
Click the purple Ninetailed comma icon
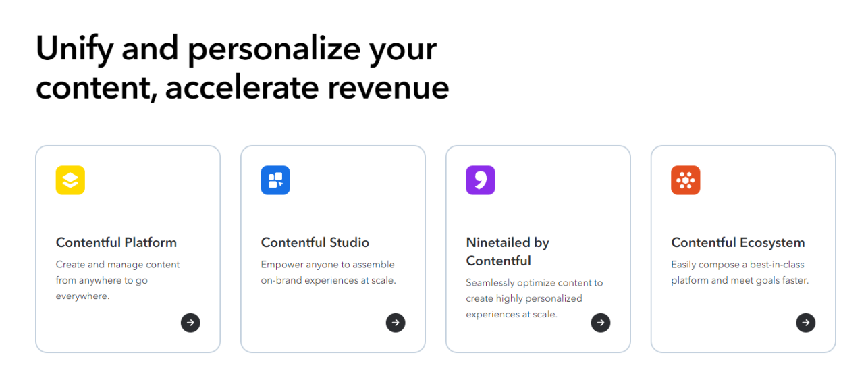(481, 180)
